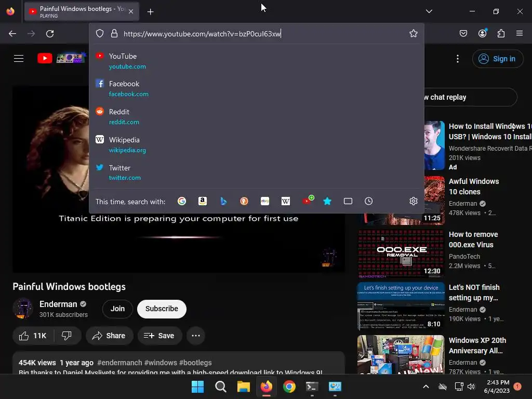Open search settings gear
This screenshot has width=532, height=399.
pos(413,201)
